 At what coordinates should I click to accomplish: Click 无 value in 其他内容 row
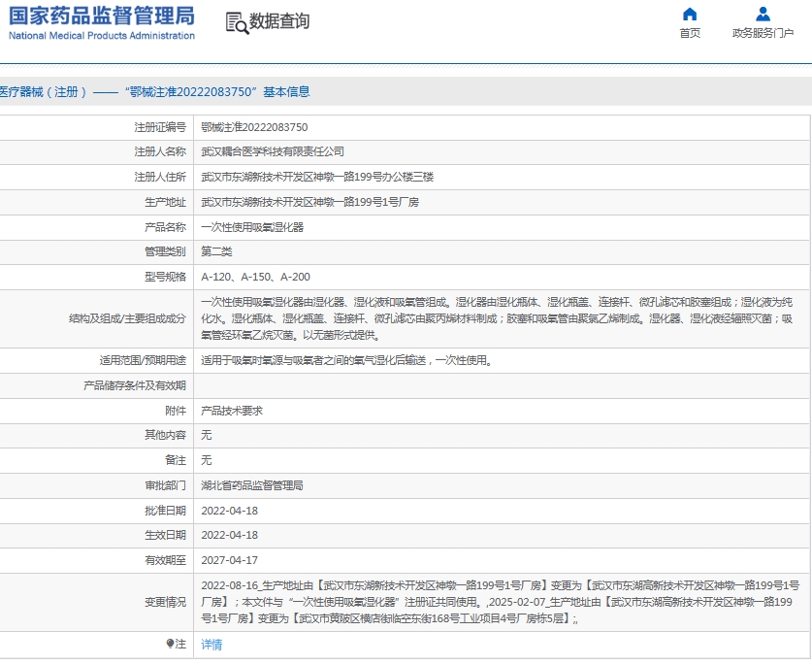point(206,435)
